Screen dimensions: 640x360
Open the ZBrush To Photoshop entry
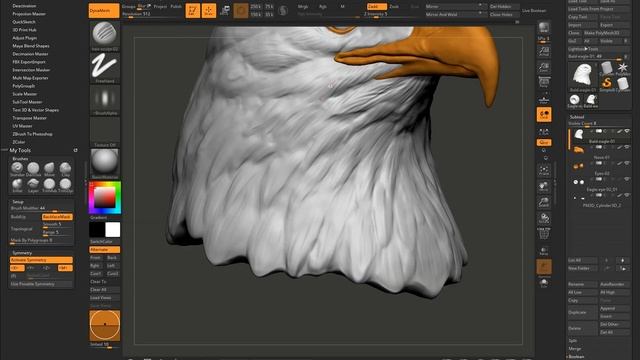click(x=32, y=134)
